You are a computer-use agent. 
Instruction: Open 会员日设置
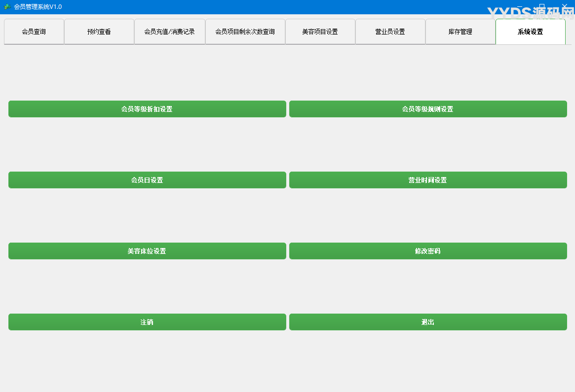(x=147, y=179)
